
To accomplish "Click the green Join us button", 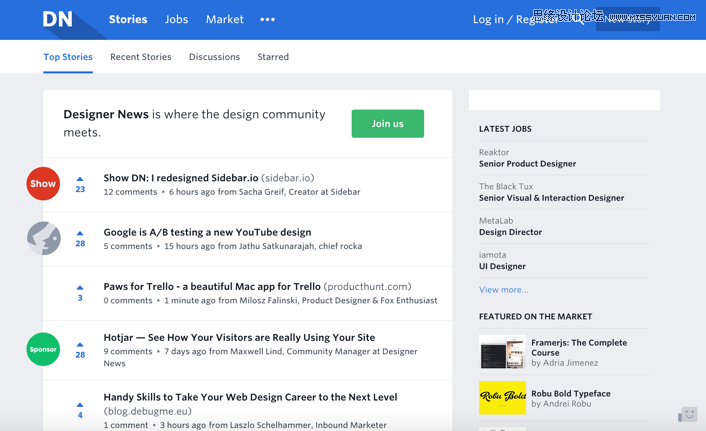I will [x=388, y=123].
